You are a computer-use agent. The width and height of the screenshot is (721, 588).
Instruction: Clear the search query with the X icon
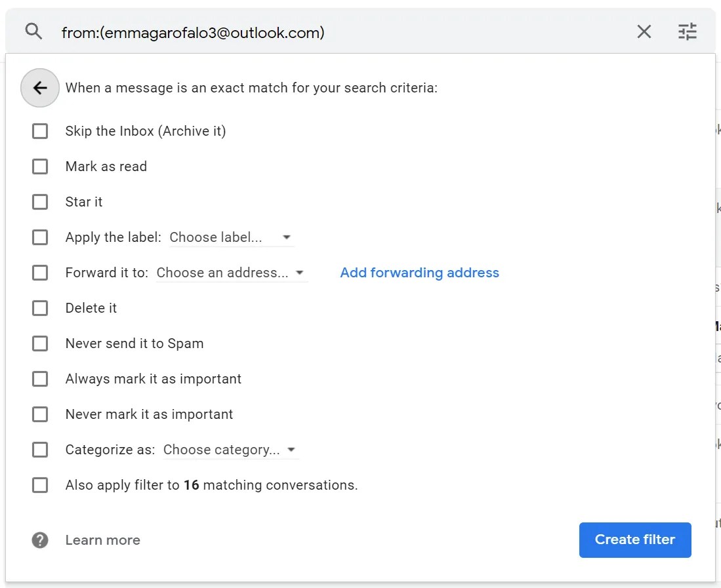click(x=644, y=31)
